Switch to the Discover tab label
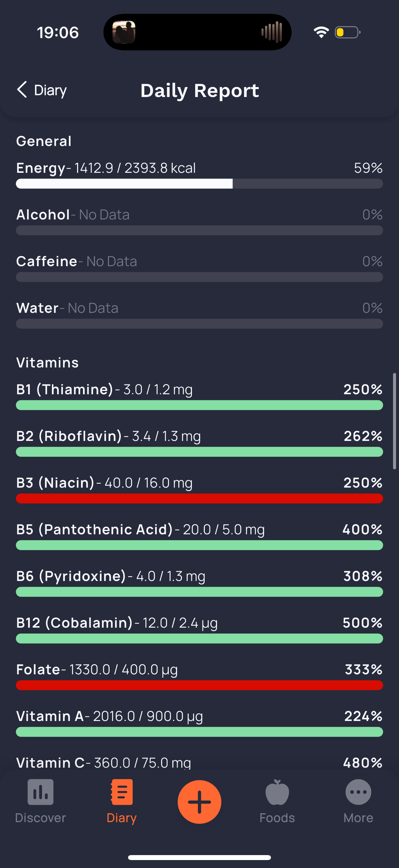This screenshot has height=868, width=399. [x=40, y=818]
